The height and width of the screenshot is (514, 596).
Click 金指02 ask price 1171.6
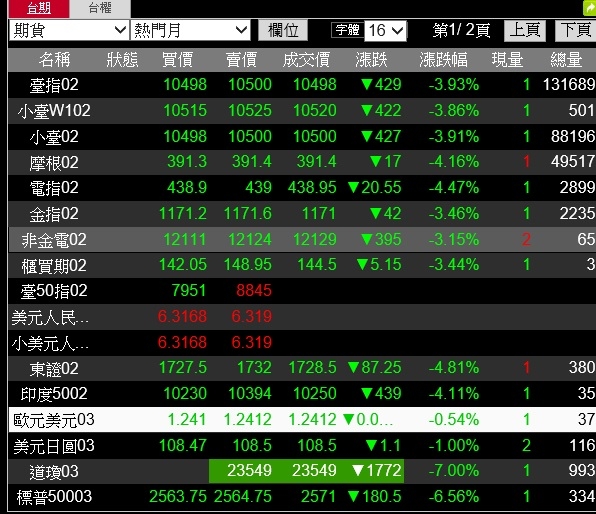[x=247, y=213]
